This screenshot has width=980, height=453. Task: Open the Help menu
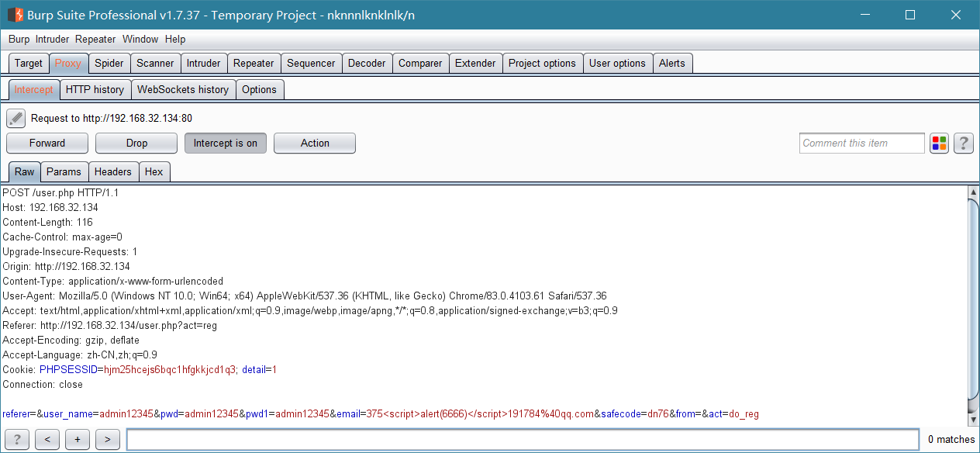click(175, 39)
